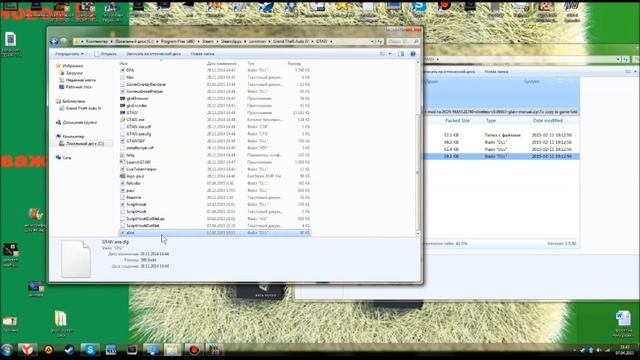The image size is (640, 360).
Task: Sort by Дата изменения column header
Action: (x=222, y=64)
